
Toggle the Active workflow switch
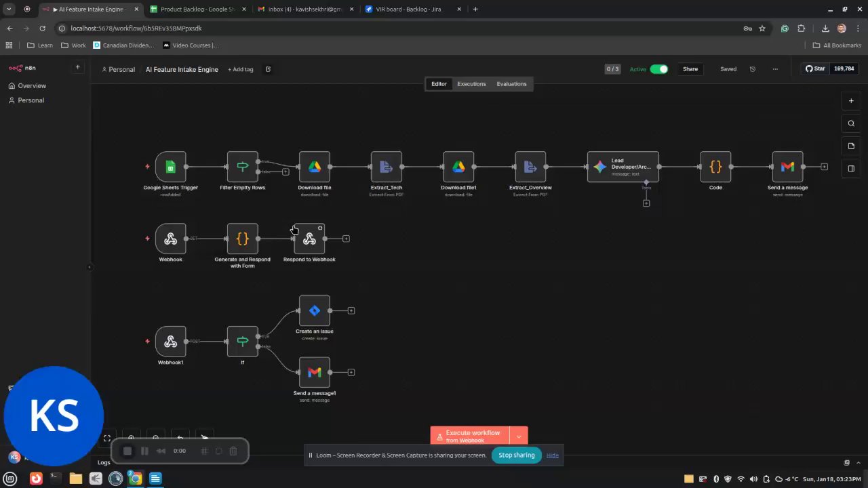click(x=658, y=69)
